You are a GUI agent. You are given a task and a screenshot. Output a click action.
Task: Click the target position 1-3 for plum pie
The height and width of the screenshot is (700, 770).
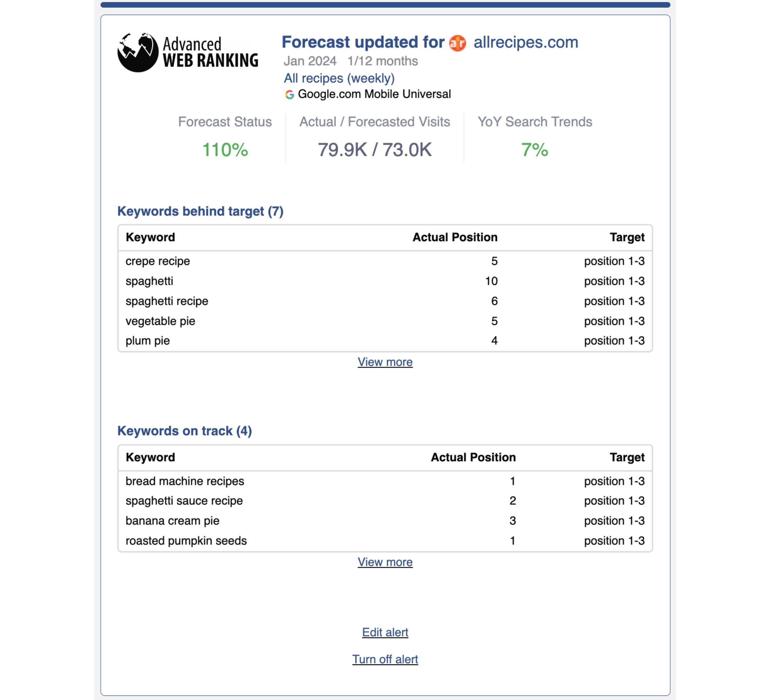coord(614,341)
